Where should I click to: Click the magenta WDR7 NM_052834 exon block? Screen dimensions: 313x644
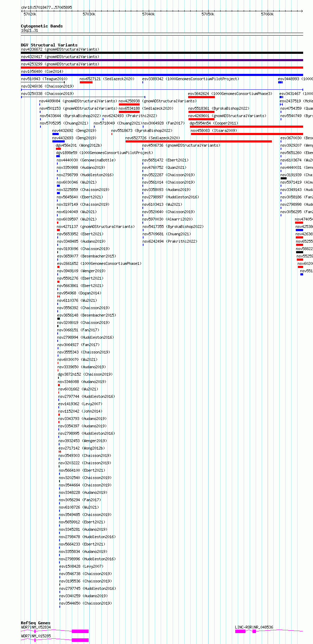[x=80, y=631]
